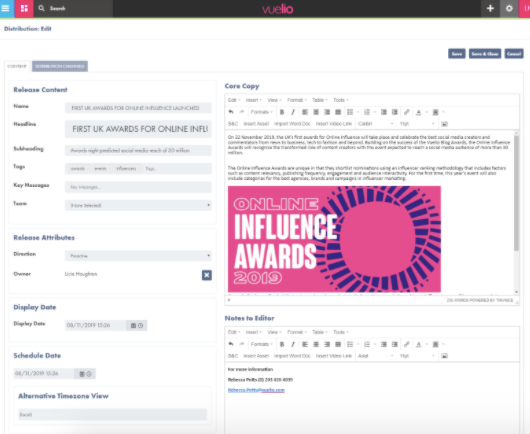Align text left in Core Copy editor
This screenshot has width=530, height=434.
pos(305,112)
